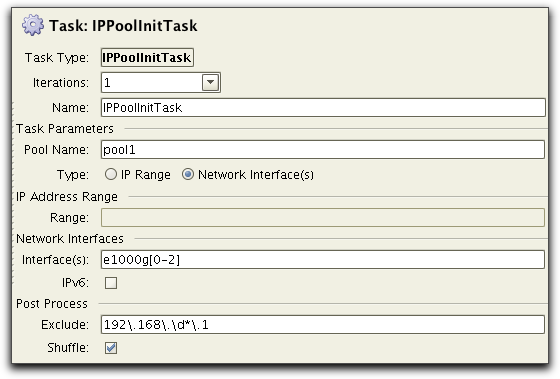Focus the Name text field
The image size is (560, 379).
323,108
